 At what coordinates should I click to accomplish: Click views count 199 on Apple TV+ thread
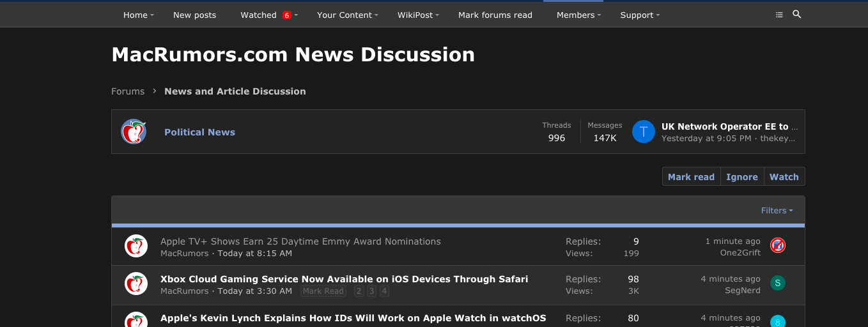pyautogui.click(x=632, y=254)
